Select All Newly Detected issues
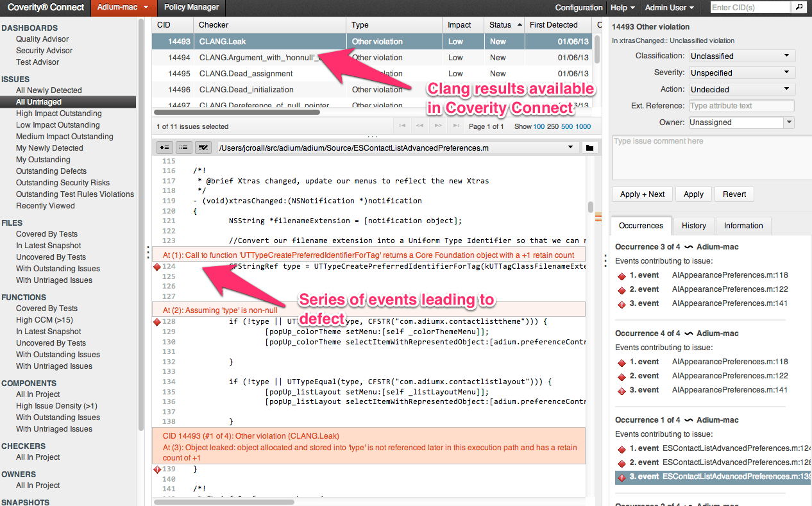The width and height of the screenshot is (812, 506). [49, 90]
